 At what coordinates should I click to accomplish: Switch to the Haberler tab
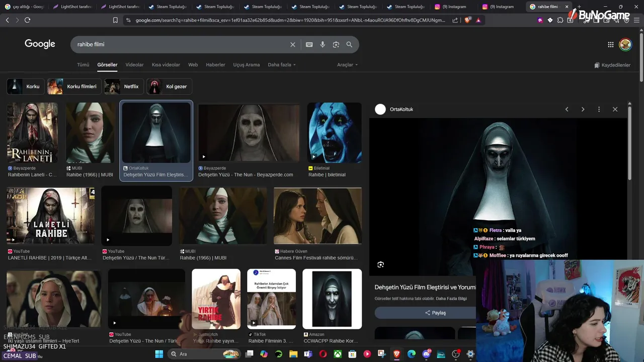click(215, 65)
